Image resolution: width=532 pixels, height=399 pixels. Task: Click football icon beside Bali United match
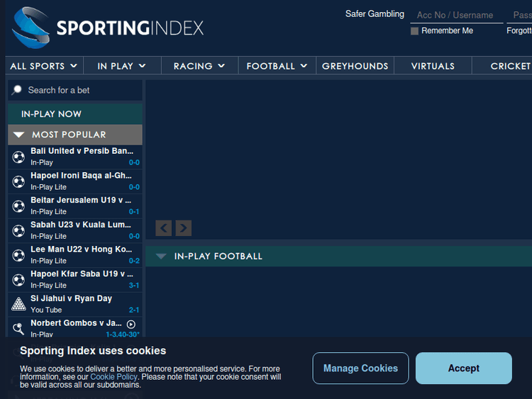[x=18, y=157]
